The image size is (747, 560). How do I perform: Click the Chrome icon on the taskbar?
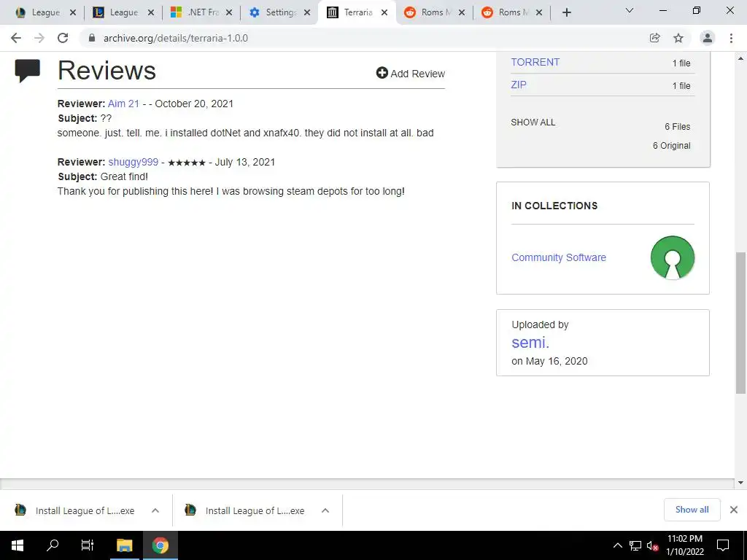point(160,545)
